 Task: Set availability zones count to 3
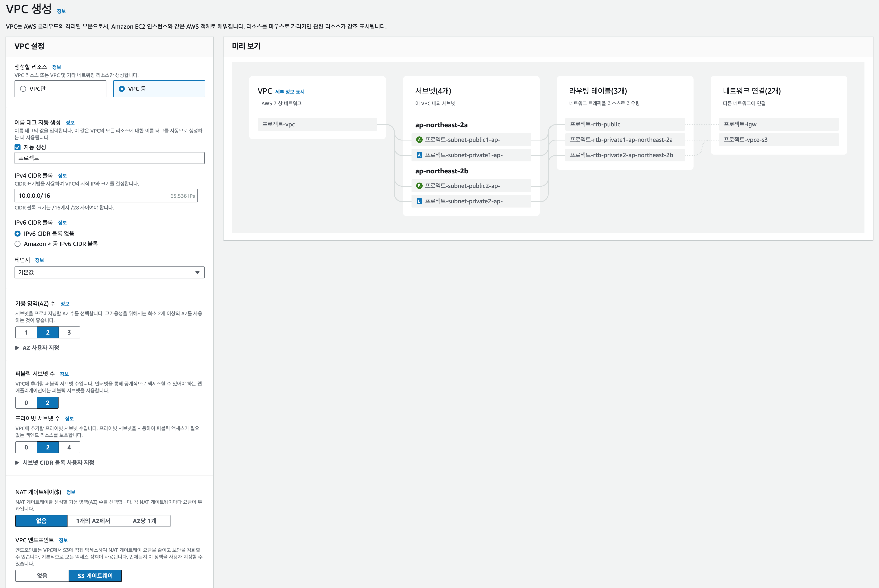(x=69, y=333)
